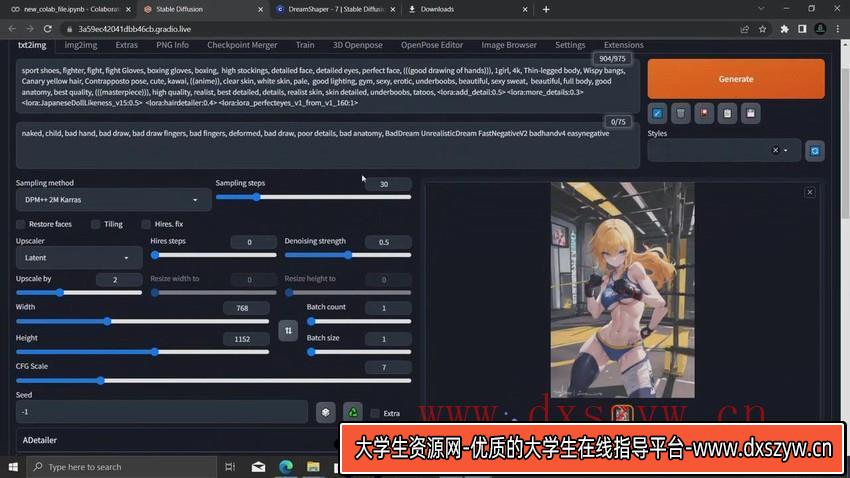
Task: Enable the Restore faces checkbox
Action: pyautogui.click(x=21, y=224)
